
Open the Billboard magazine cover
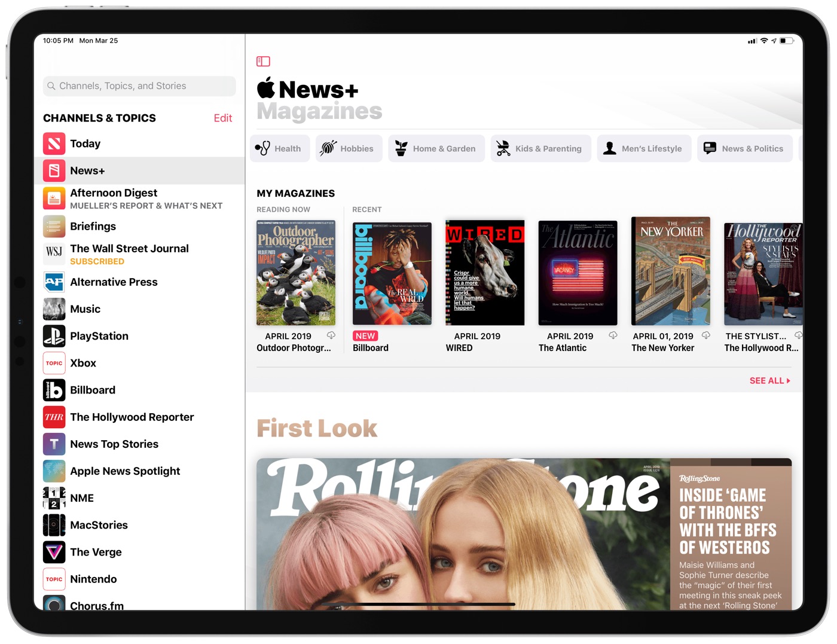(392, 273)
